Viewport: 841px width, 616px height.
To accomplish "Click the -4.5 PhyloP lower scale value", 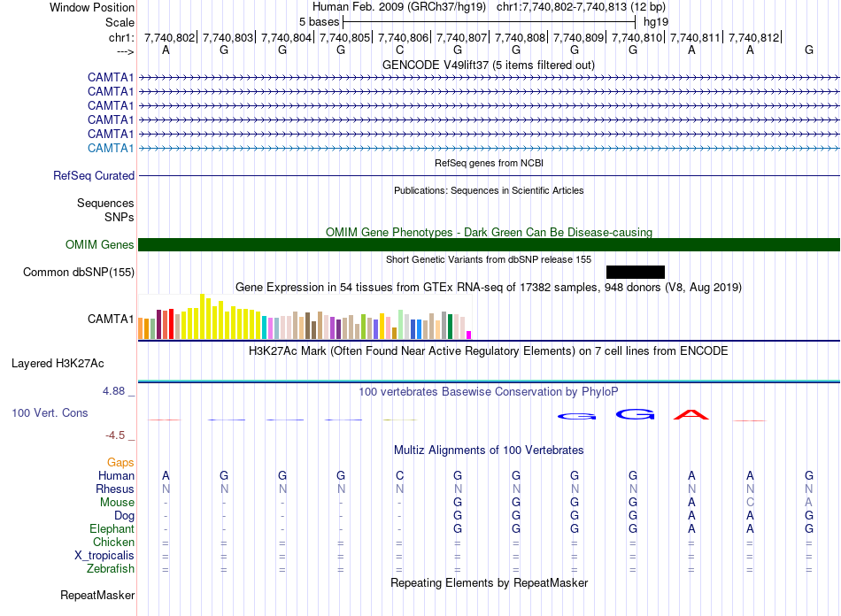I will (x=115, y=435).
